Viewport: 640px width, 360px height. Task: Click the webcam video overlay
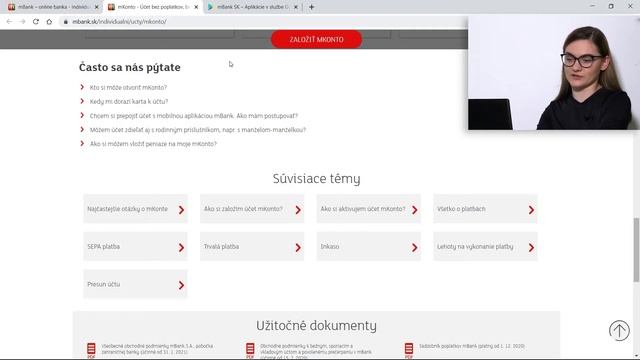pos(554,73)
